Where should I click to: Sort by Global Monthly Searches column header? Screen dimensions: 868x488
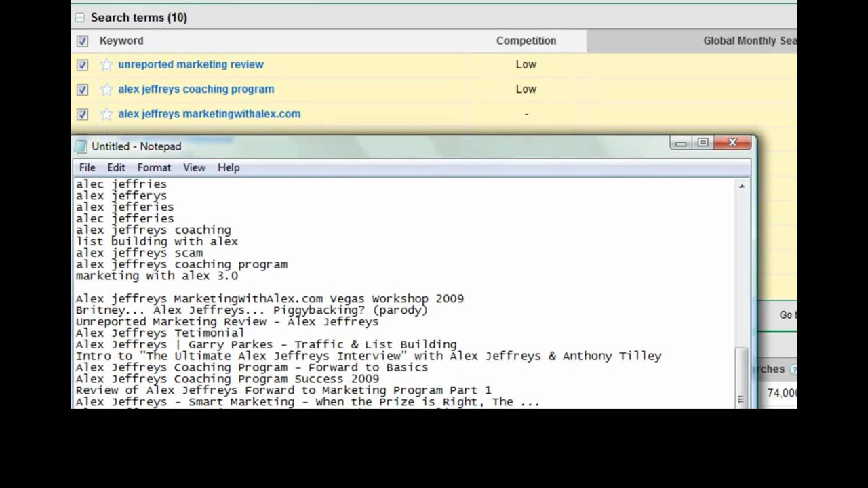(750, 41)
